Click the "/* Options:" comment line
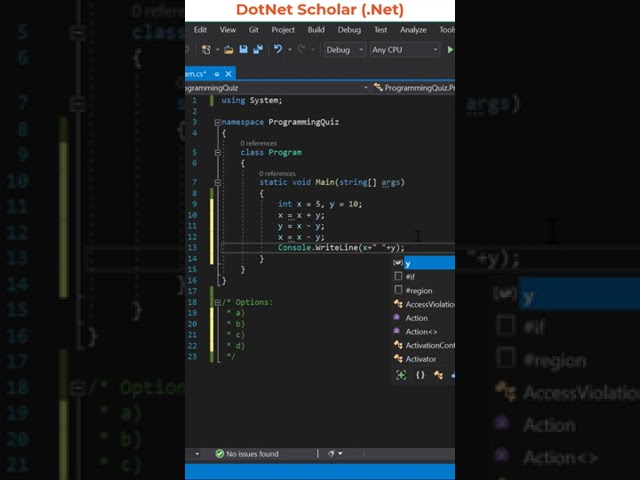Viewport: 640px width, 480px height. pos(247,302)
